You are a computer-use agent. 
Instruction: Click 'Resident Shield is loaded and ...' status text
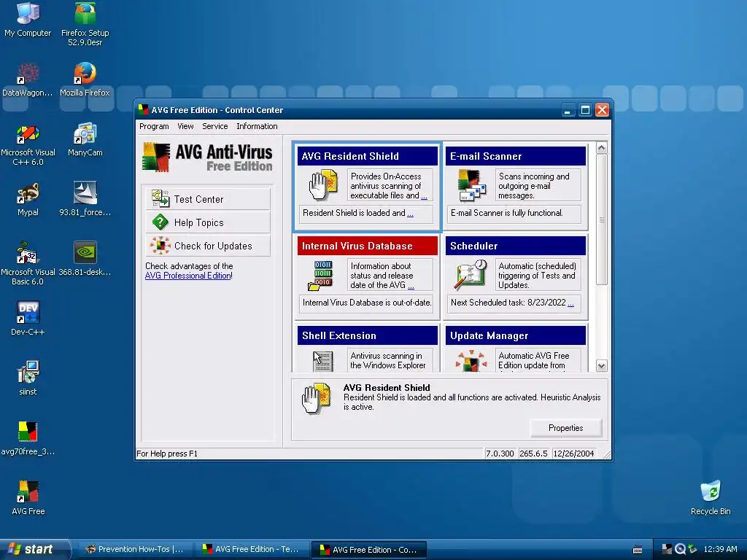pos(357,213)
